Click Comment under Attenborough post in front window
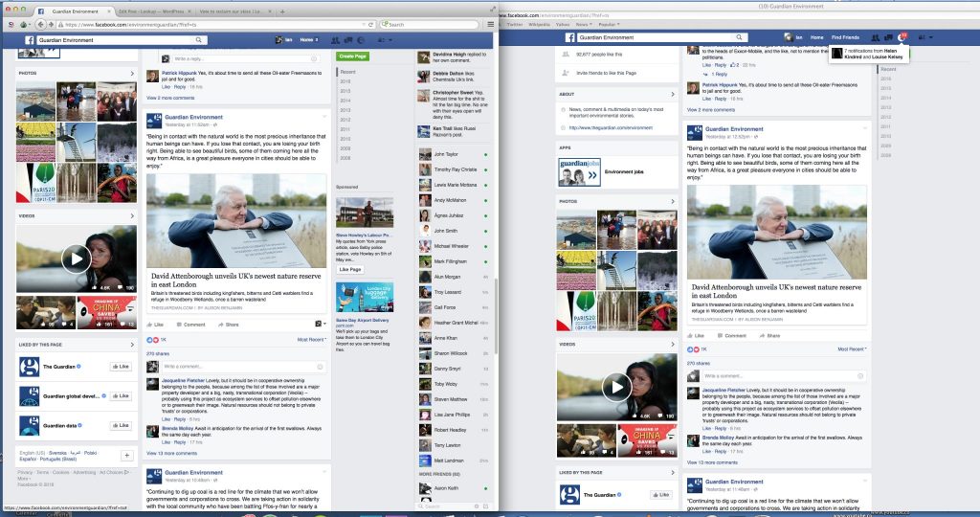The image size is (980, 517). click(190, 325)
